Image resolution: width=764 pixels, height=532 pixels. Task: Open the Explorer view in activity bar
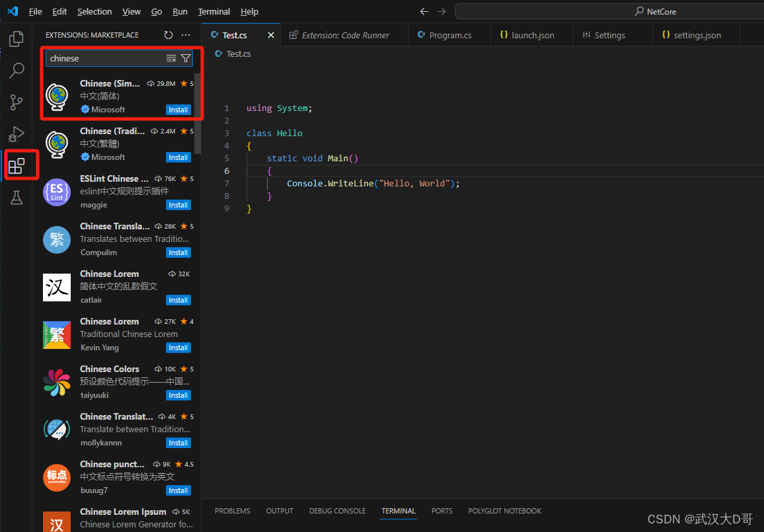click(x=17, y=39)
